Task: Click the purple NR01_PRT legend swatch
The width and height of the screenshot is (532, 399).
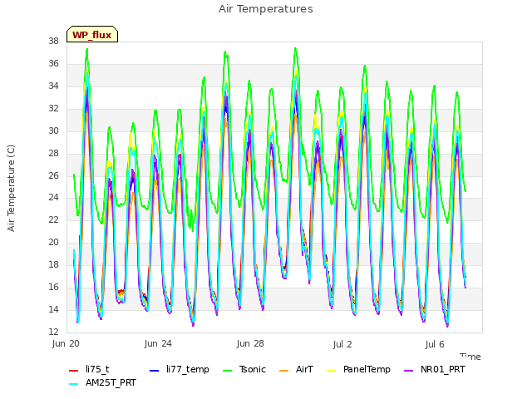Action: 408,371
